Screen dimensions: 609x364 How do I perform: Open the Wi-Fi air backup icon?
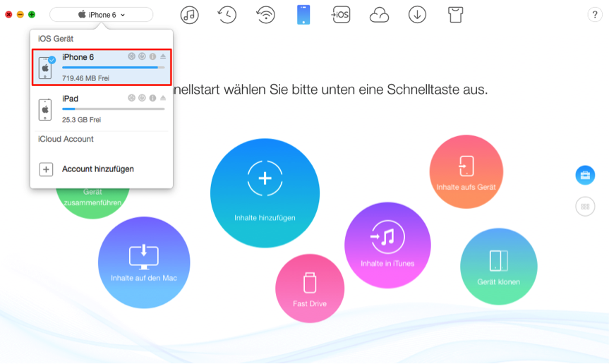pos(265,15)
